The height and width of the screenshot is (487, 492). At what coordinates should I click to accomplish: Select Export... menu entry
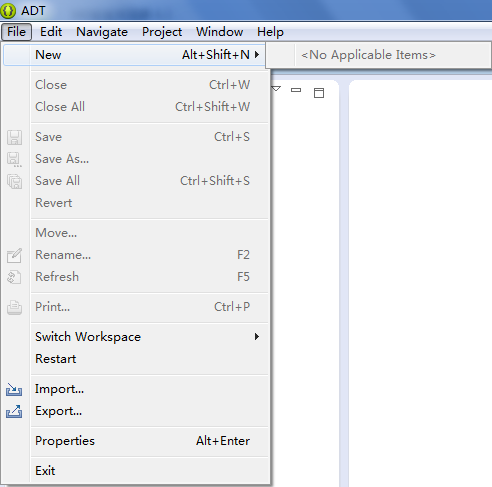coord(136,411)
